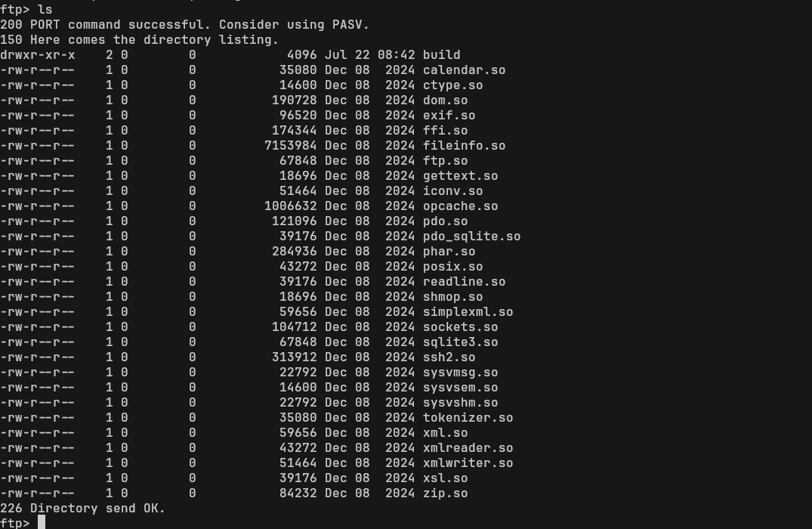The width and height of the screenshot is (812, 529).
Task: Click the ftp prompt cursor at bottom
Action: pyautogui.click(x=42, y=523)
